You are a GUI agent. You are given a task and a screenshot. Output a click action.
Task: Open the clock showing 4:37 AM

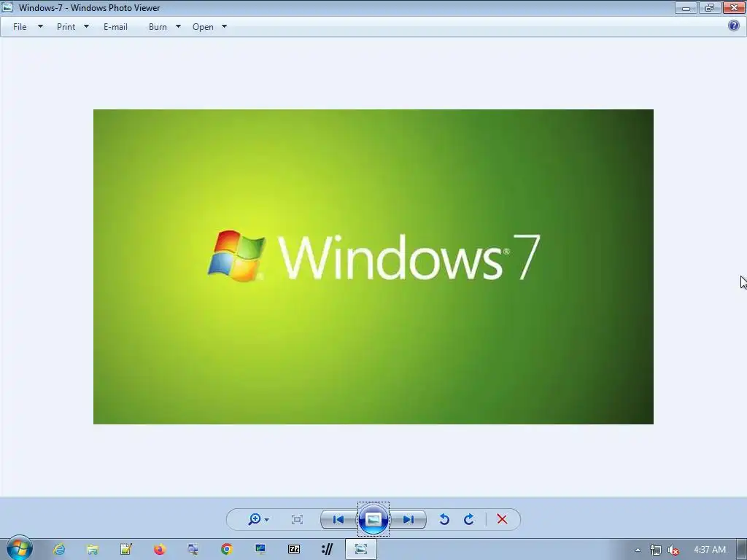click(710, 550)
